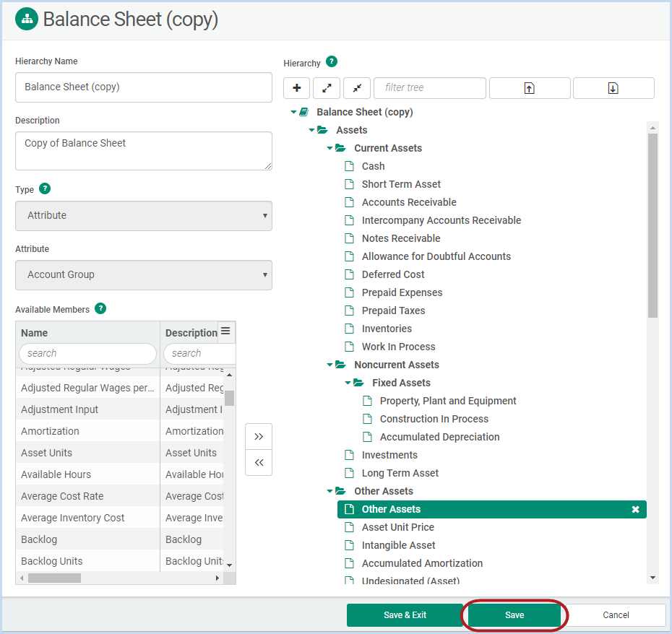This screenshot has height=634, width=672.
Task: Click the Prepaid Taxes document icon
Action: pos(350,311)
